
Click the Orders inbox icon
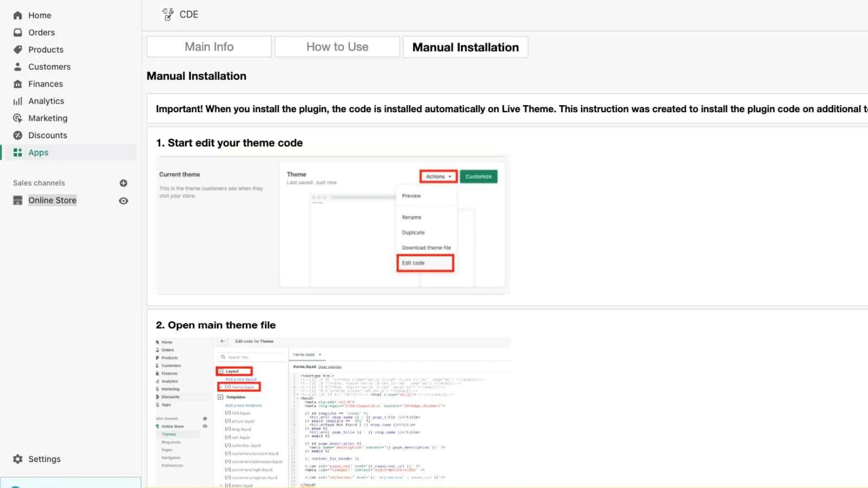coord(18,33)
